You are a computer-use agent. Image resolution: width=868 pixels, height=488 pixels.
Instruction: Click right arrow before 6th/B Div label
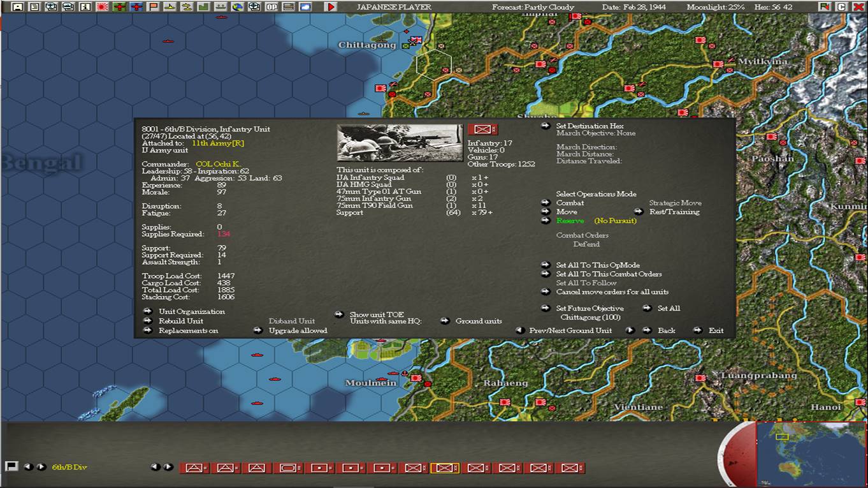41,467
